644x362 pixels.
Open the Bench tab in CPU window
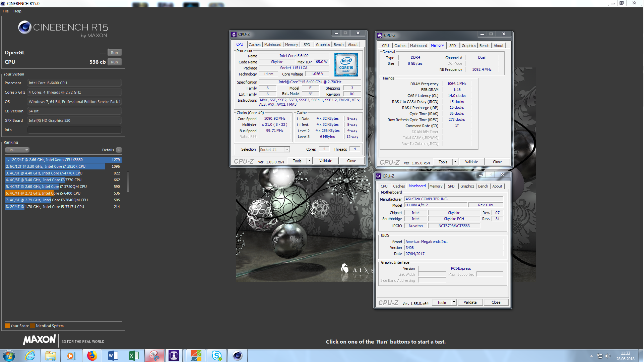coord(338,45)
